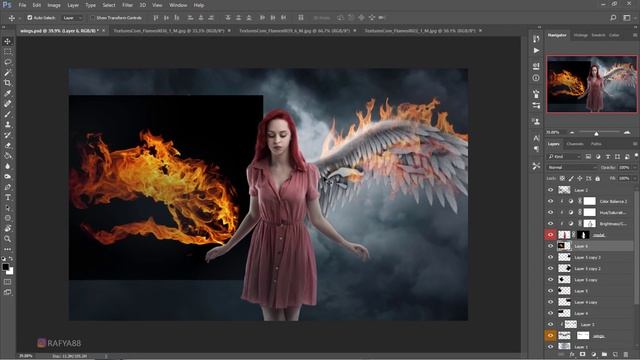The height and width of the screenshot is (360, 640).
Task: Select the Hand tool
Action: (x=8, y=229)
